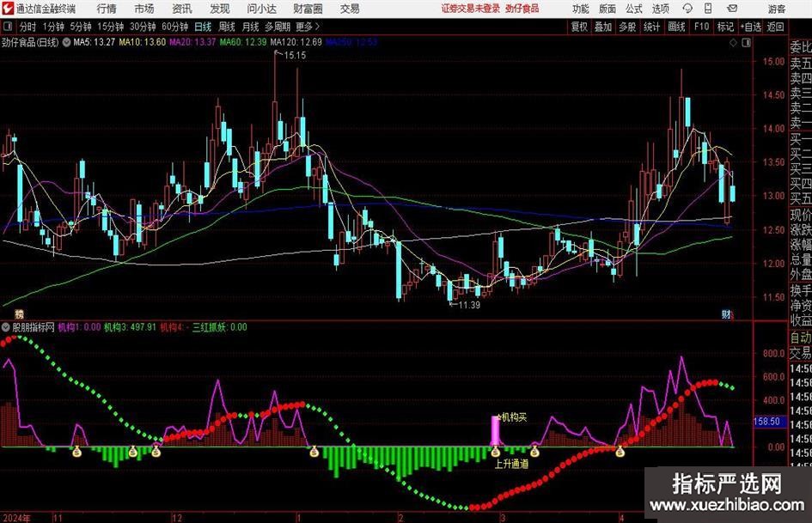812x523 pixels.
Task: Open 财富圈 menu
Action: 308,9
